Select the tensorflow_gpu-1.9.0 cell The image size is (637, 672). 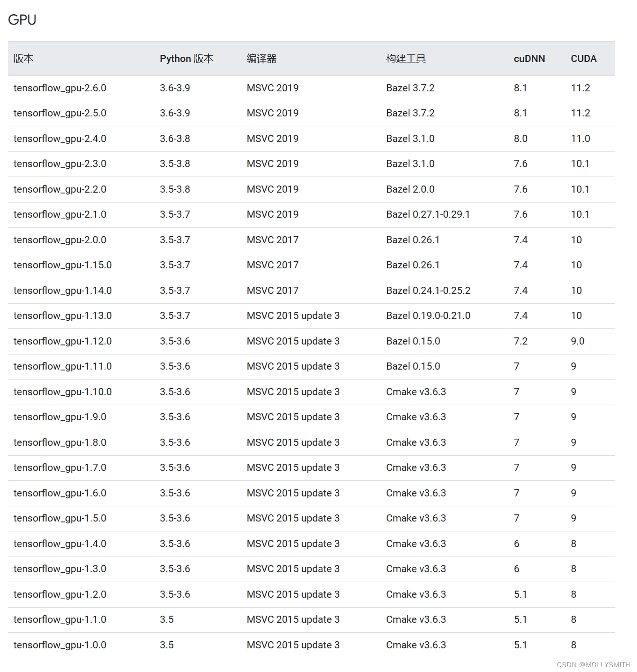click(60, 417)
